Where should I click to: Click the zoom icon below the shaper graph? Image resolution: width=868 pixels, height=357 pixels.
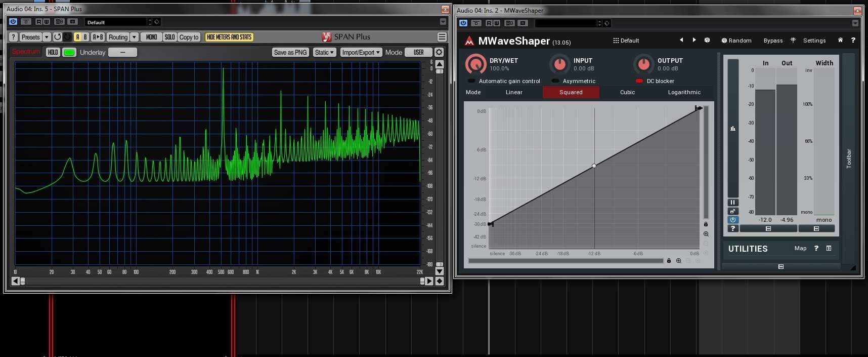pos(679,261)
